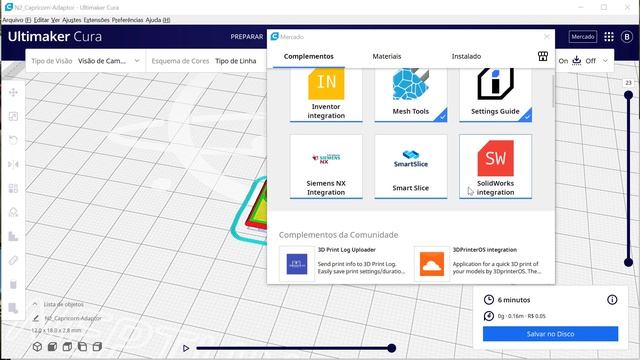Screen dimensions: 640x360
Task: Switch to left side view cube icon
Action: coord(82,347)
